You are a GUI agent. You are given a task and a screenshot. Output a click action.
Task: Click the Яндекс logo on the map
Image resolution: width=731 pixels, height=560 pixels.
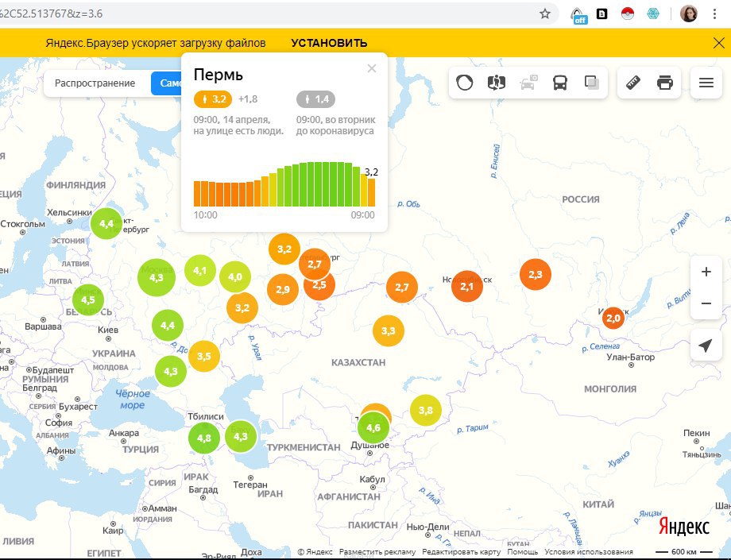684,527
